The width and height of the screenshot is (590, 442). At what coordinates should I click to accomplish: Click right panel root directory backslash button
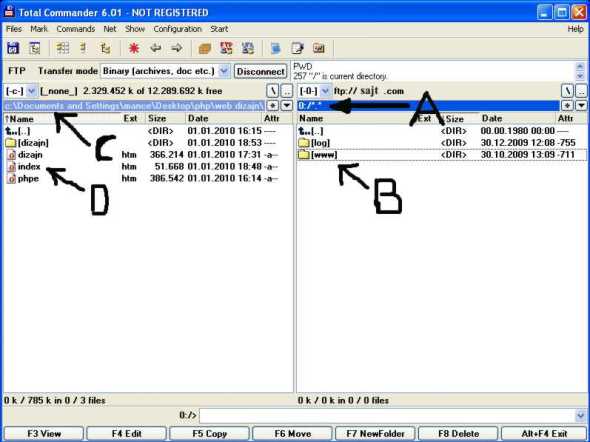point(567,91)
